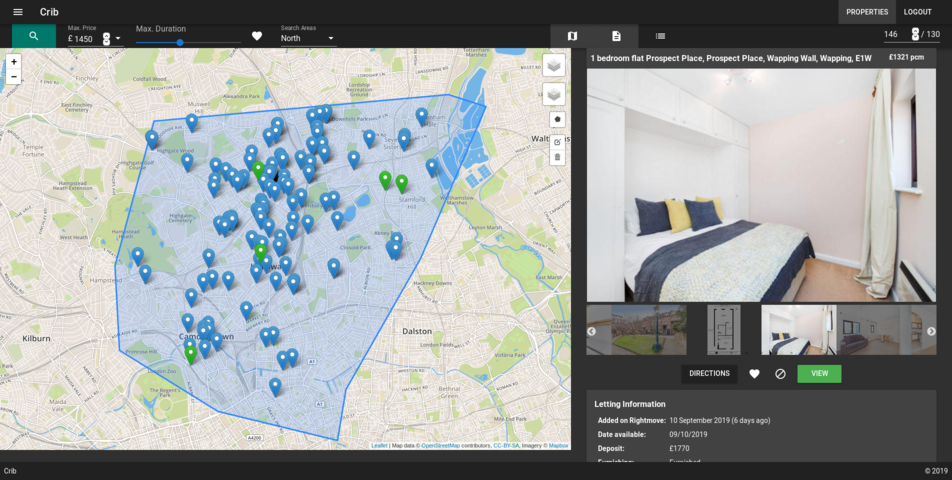Switch to the property details document tab

tap(616, 36)
